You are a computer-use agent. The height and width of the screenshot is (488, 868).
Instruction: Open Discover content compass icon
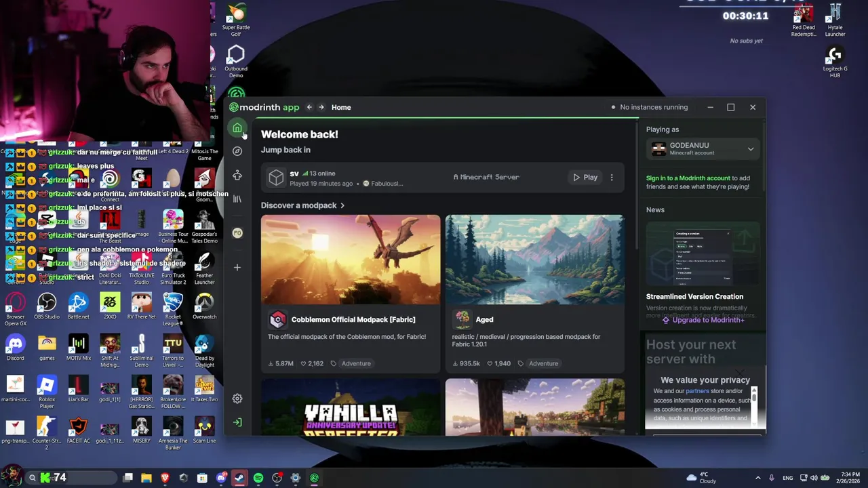coord(237,151)
